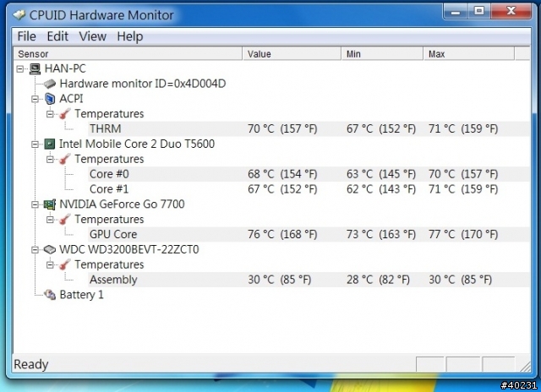The image size is (541, 392).
Task: Click the Sensor column header
Action: [128, 54]
